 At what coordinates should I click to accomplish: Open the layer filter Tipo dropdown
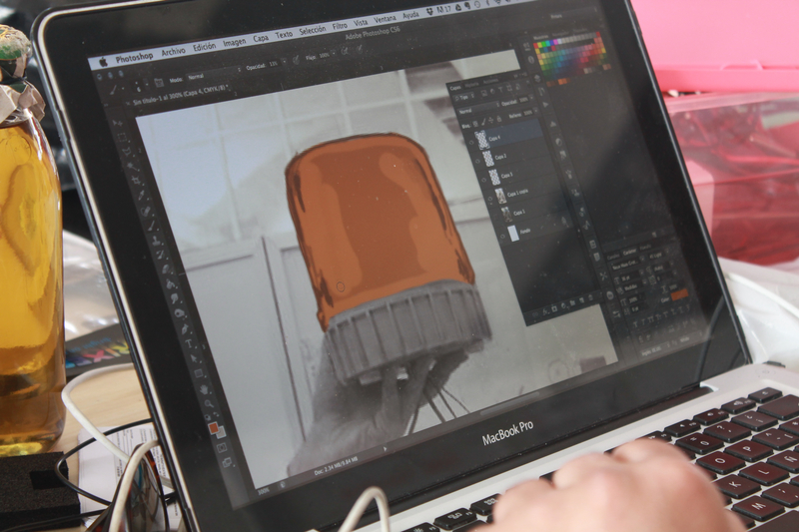pyautogui.click(x=463, y=97)
